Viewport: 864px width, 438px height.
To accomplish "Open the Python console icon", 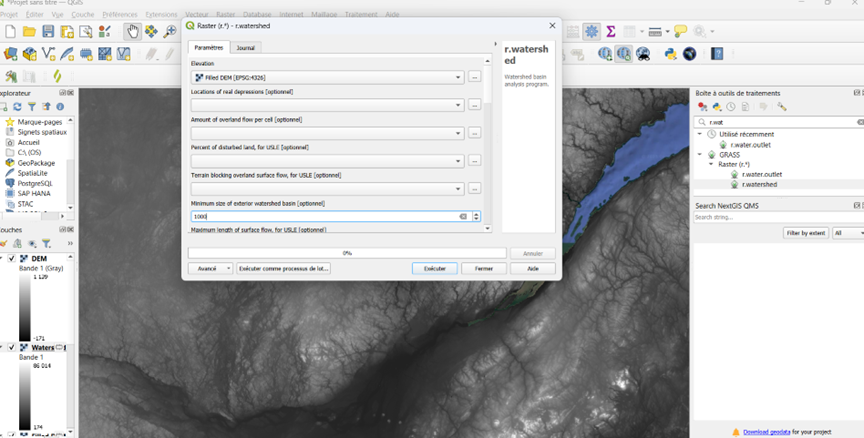I will pyautogui.click(x=670, y=54).
